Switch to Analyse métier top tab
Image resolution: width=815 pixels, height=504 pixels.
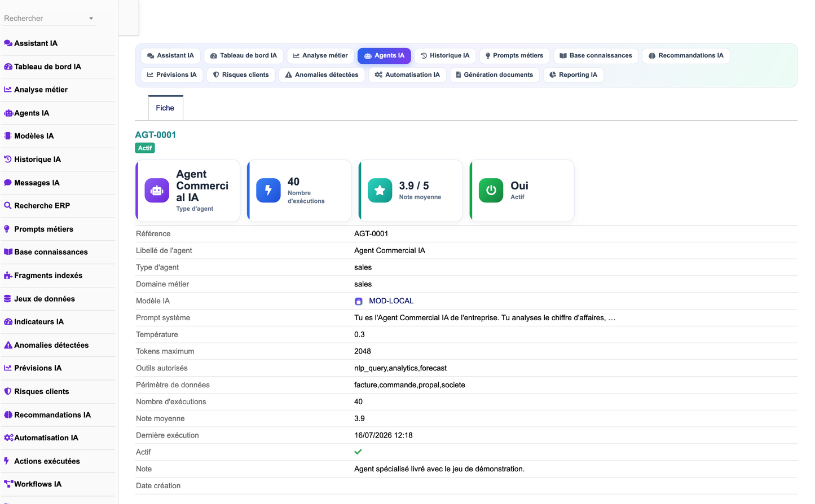pos(320,56)
